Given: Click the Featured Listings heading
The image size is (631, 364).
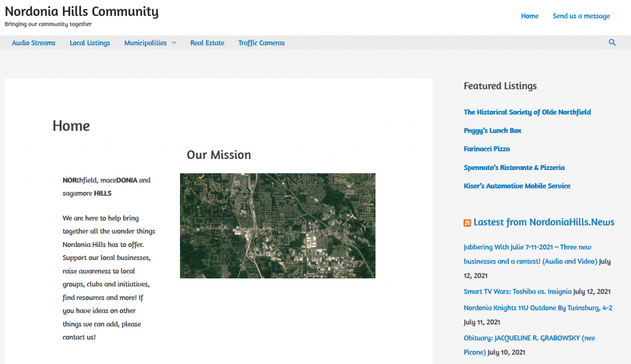Looking at the screenshot, I should tap(500, 86).
